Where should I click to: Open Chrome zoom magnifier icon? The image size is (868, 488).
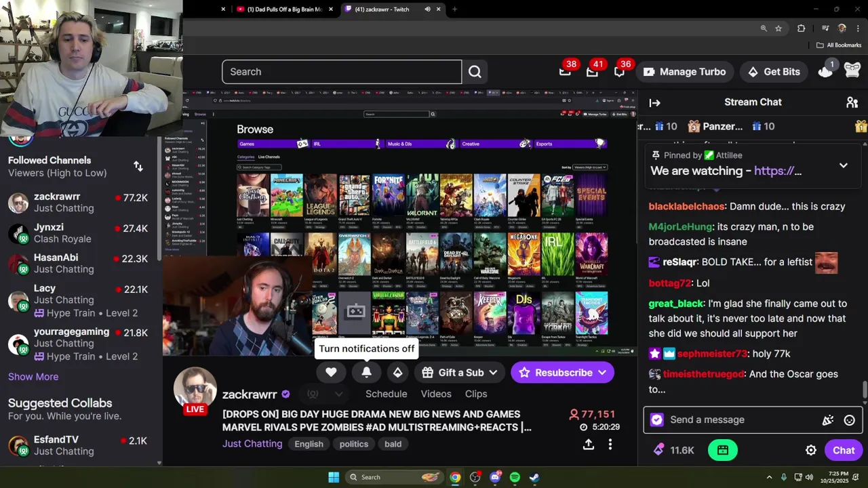click(x=764, y=28)
